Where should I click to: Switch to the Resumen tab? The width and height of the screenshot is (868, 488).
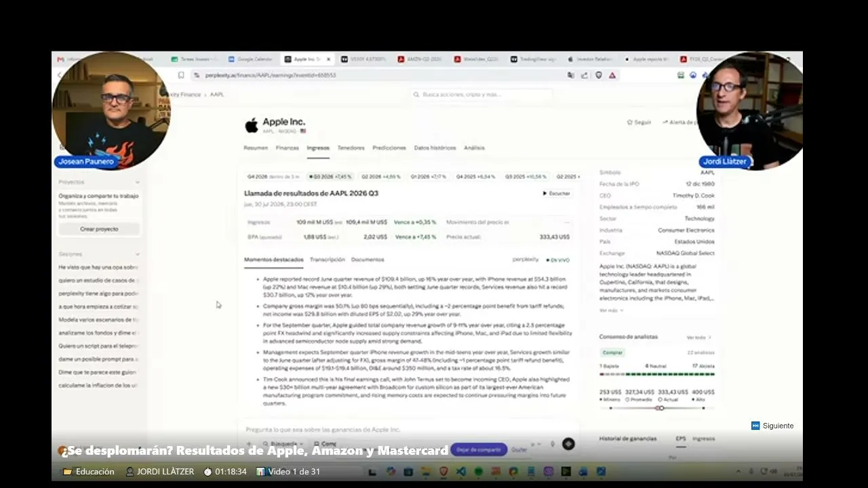(x=256, y=148)
